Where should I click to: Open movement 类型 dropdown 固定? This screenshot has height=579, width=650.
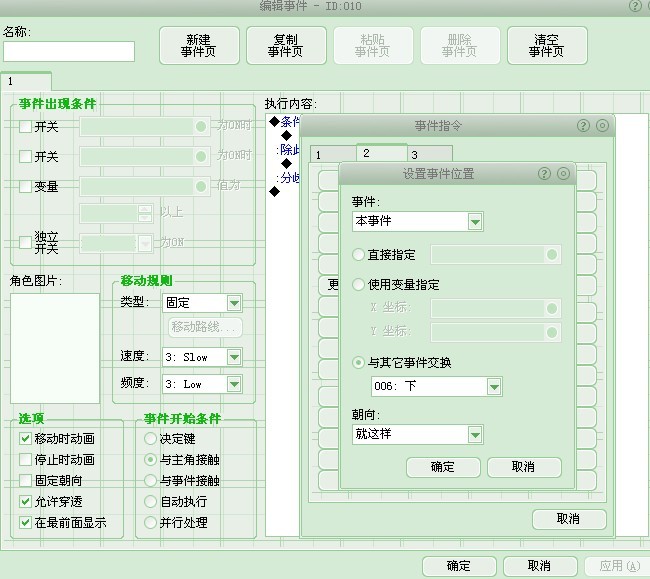202,303
